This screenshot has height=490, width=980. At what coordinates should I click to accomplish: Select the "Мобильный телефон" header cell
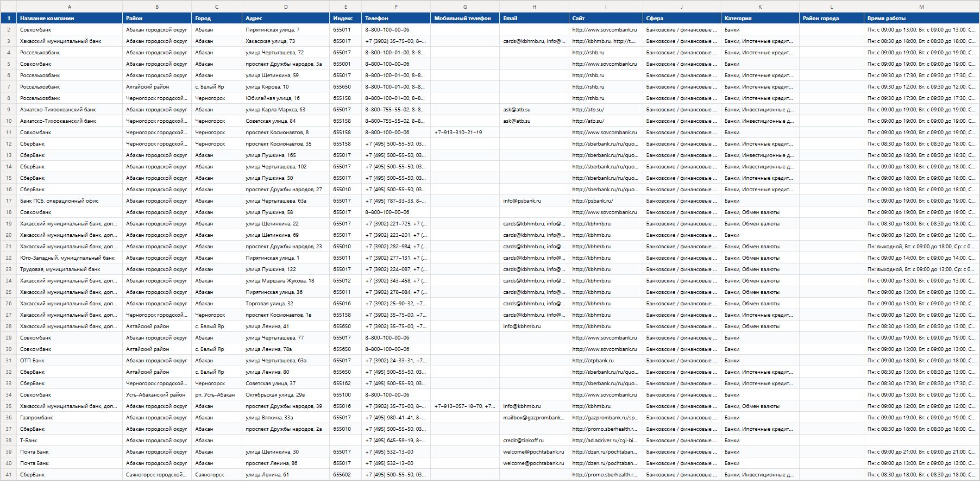tap(465, 18)
